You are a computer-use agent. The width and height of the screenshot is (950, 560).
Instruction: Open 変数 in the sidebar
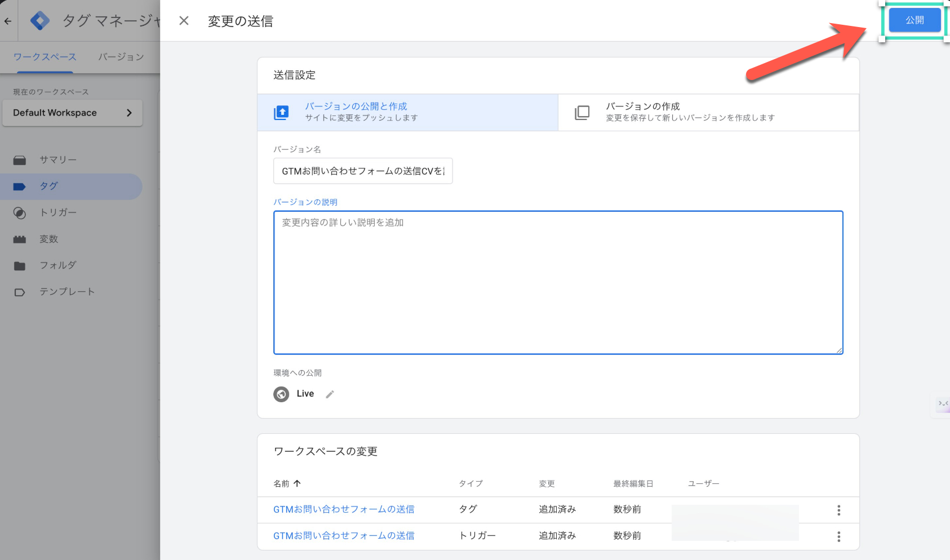(x=49, y=239)
